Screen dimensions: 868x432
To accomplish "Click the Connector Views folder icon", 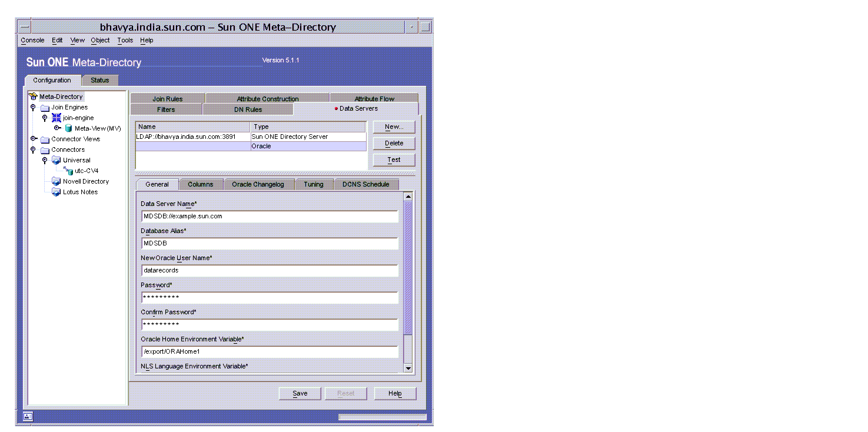I will tap(45, 139).
